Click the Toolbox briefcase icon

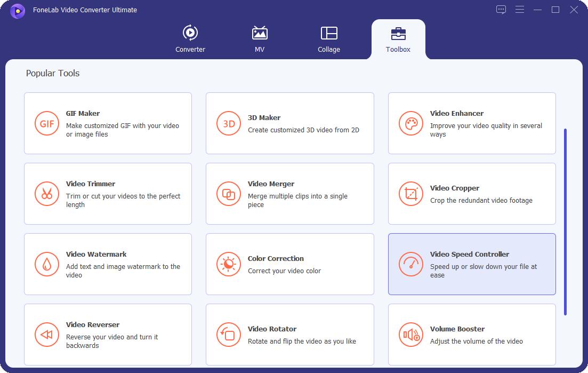[398, 34]
